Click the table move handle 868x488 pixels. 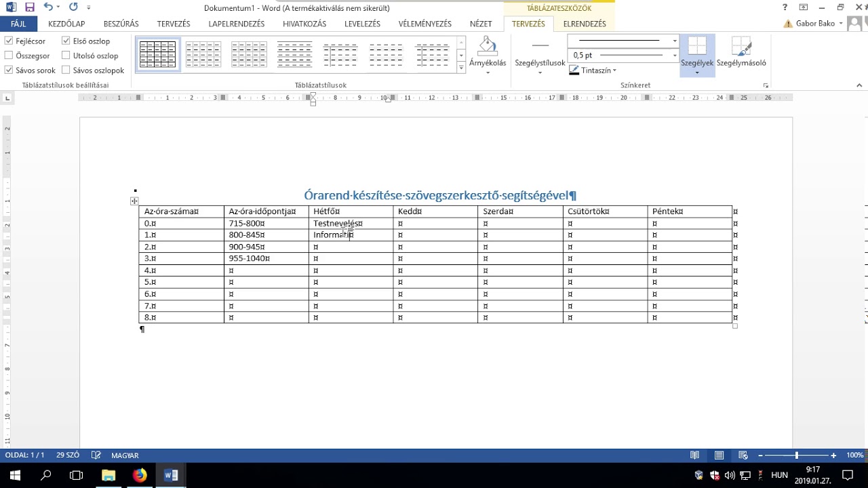coord(134,201)
